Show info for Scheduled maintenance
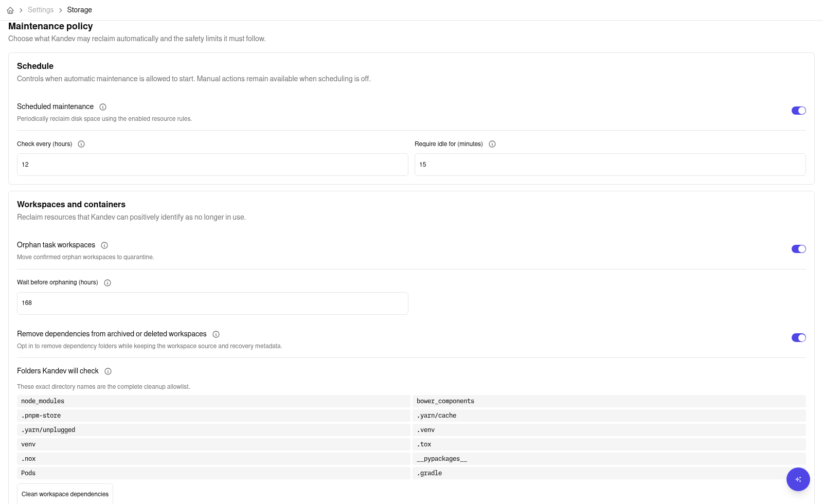Viewport: 823px width, 504px height. click(x=103, y=107)
